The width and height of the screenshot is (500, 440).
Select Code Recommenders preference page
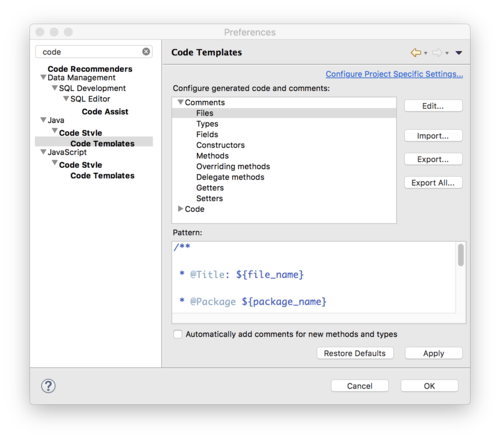pos(90,69)
